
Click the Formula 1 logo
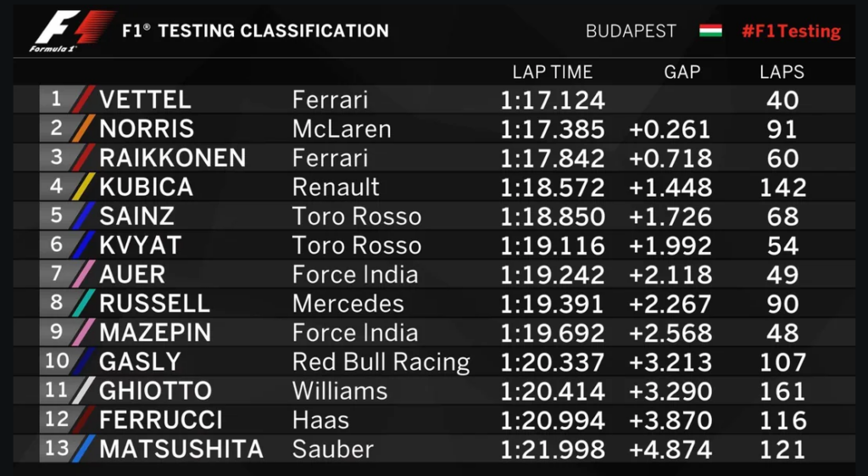point(72,31)
